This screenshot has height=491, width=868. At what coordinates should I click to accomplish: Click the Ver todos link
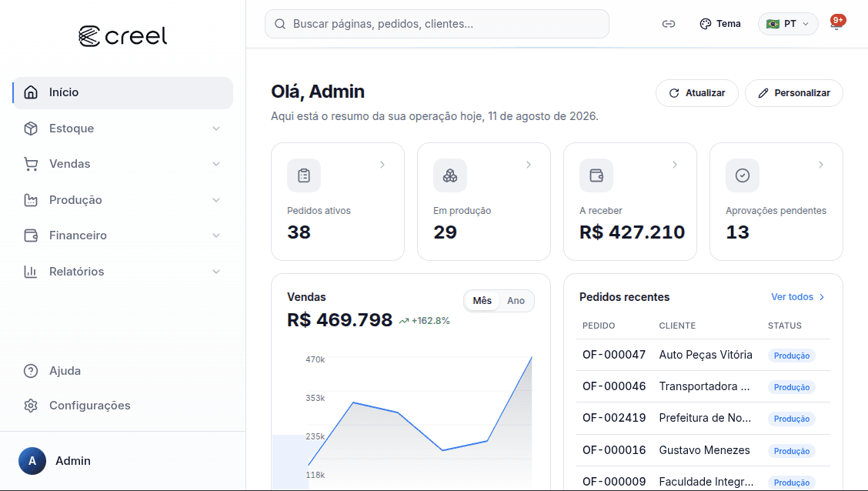(798, 297)
